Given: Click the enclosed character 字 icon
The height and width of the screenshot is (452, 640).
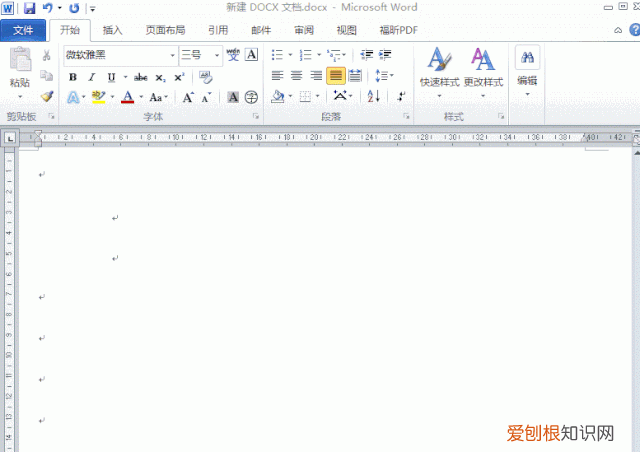Looking at the screenshot, I should click(251, 97).
